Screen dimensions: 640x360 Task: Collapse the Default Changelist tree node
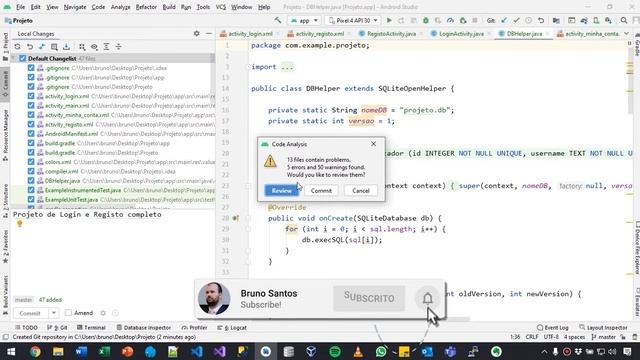click(x=15, y=58)
